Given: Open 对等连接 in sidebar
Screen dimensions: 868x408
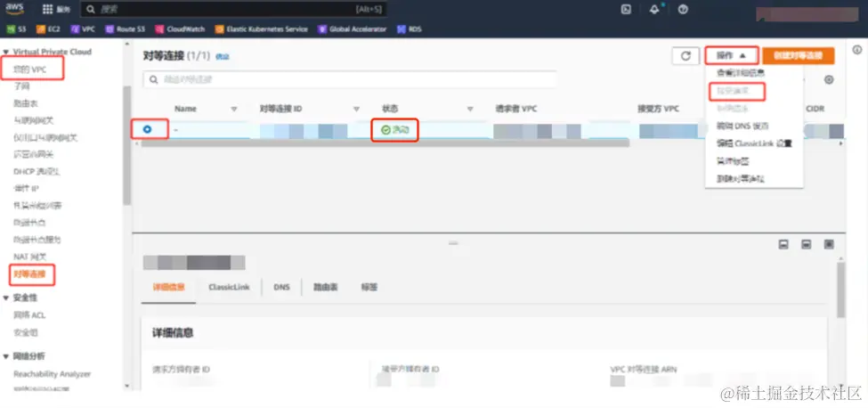Looking at the screenshot, I should click(x=29, y=274).
